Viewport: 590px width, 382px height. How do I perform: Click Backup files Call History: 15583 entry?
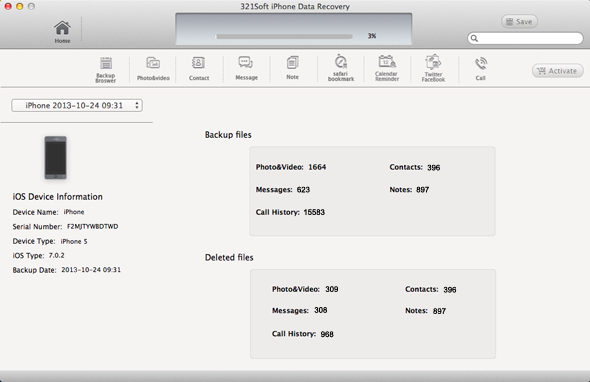pyautogui.click(x=290, y=212)
